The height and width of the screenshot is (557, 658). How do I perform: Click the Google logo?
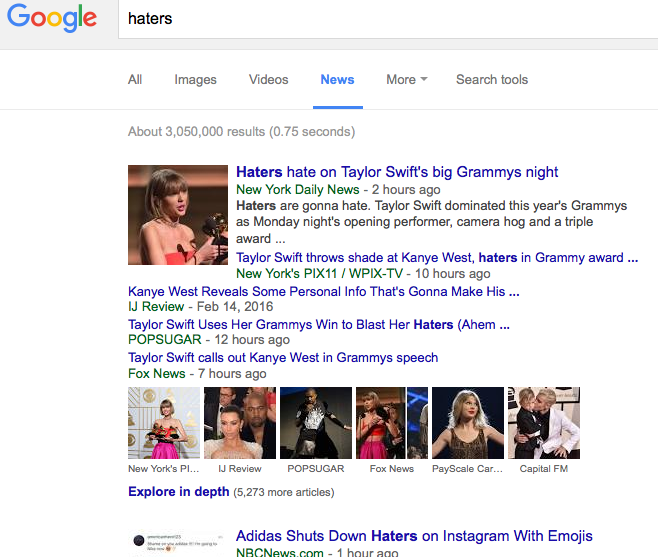click(52, 19)
